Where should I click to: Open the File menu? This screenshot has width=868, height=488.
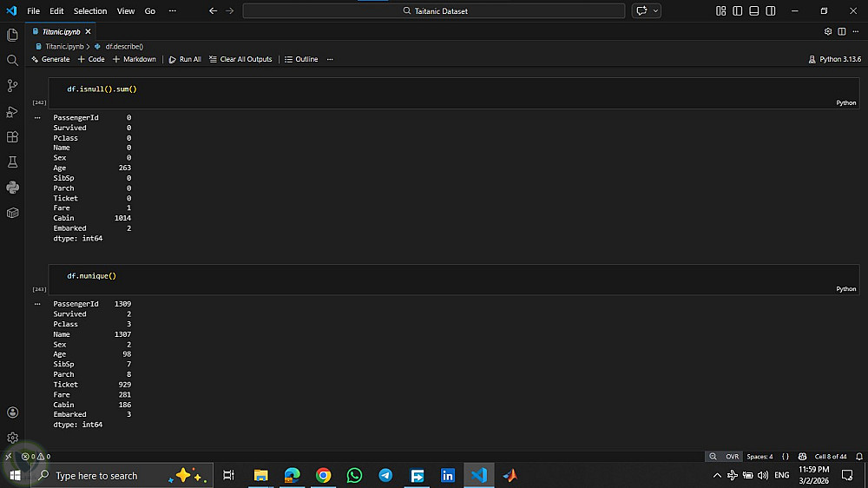(33, 10)
